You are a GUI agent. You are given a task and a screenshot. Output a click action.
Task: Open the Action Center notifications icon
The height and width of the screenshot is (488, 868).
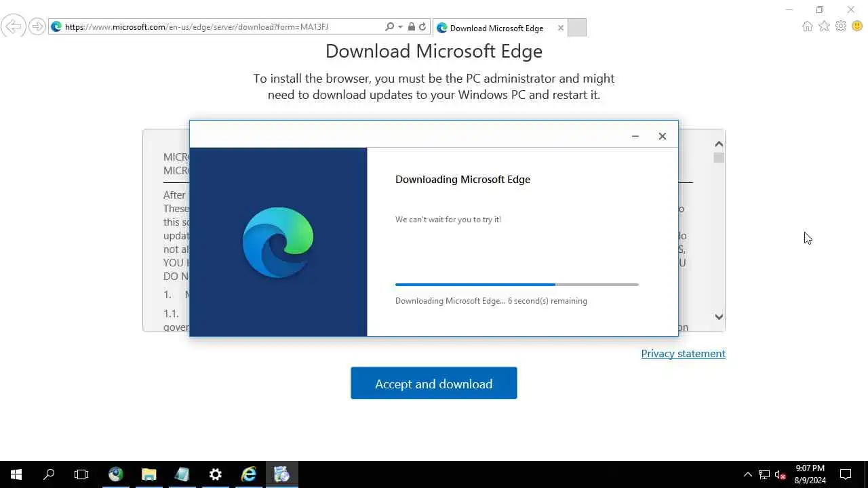coord(846,474)
